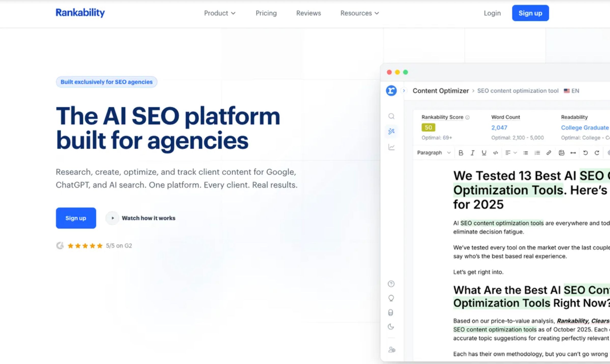Toggle bold formatting
This screenshot has width=610, height=364.
click(x=461, y=153)
